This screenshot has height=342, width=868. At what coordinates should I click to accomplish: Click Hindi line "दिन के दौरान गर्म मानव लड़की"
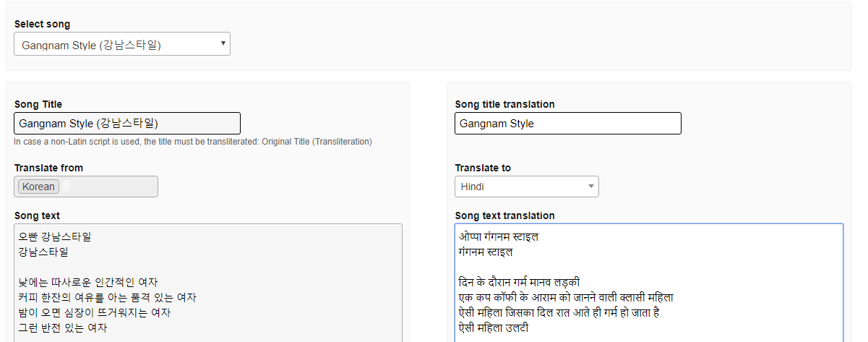click(519, 283)
